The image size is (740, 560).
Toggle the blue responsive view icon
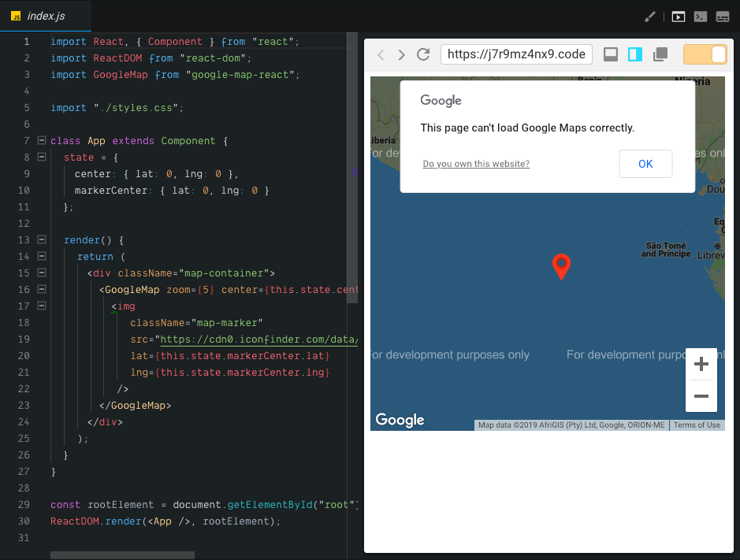click(x=635, y=54)
